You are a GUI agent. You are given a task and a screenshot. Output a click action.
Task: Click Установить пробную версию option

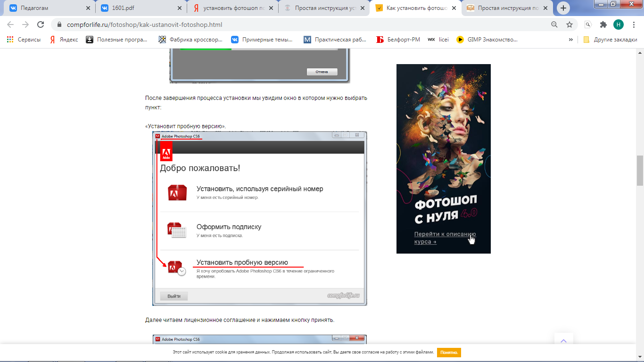(x=242, y=262)
